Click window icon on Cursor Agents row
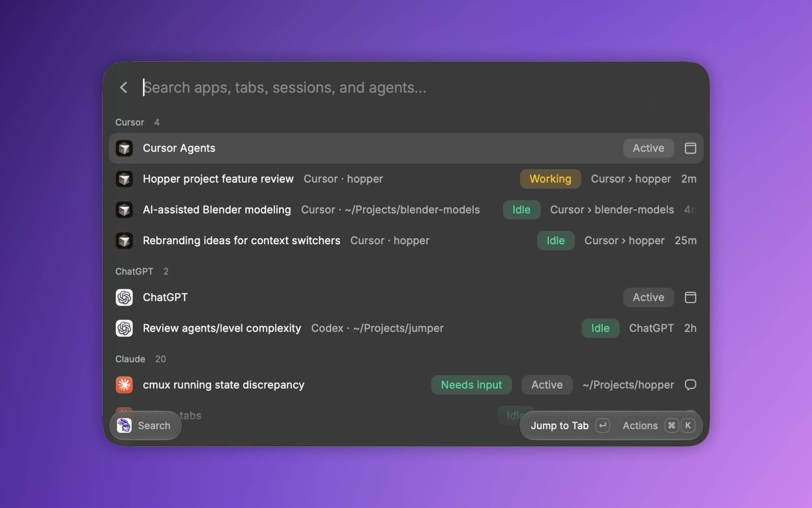Screen dimensions: 812x508 tap(690, 148)
